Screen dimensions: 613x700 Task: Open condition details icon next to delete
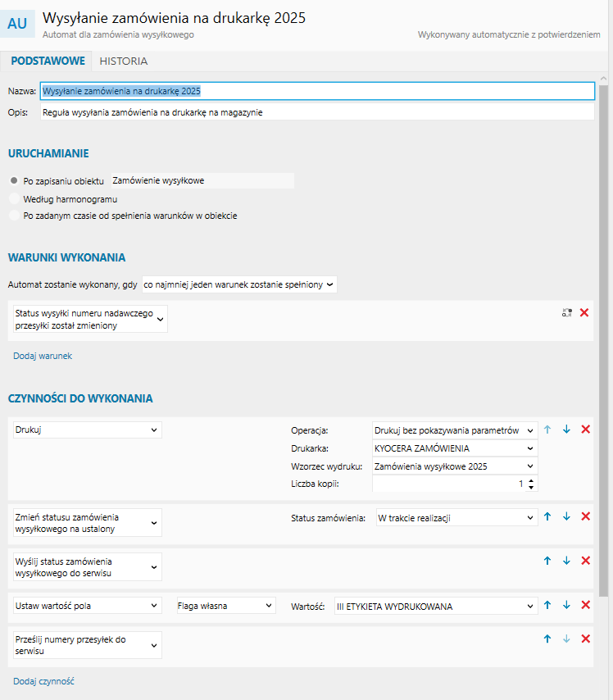pos(566,312)
